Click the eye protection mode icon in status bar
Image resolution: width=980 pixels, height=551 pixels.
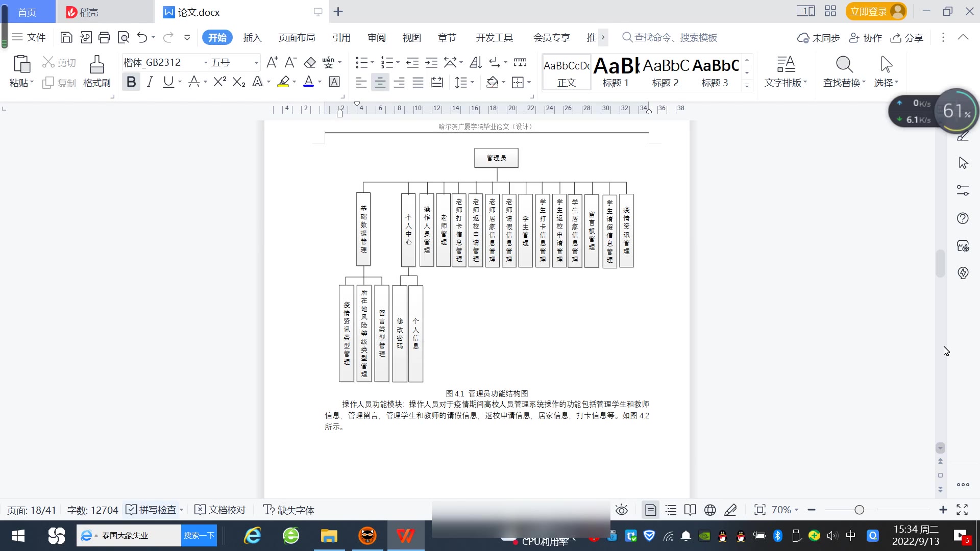621,510
